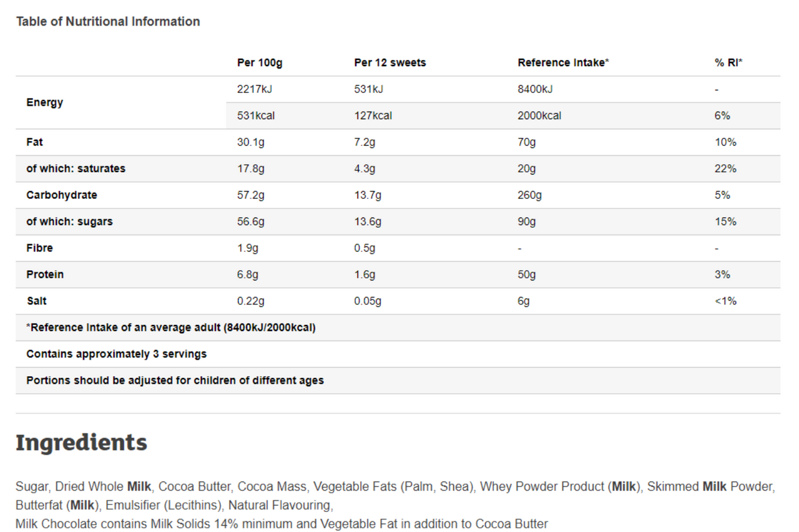The image size is (799, 532).
Task: Select the Fat row label
Action: coord(34,142)
